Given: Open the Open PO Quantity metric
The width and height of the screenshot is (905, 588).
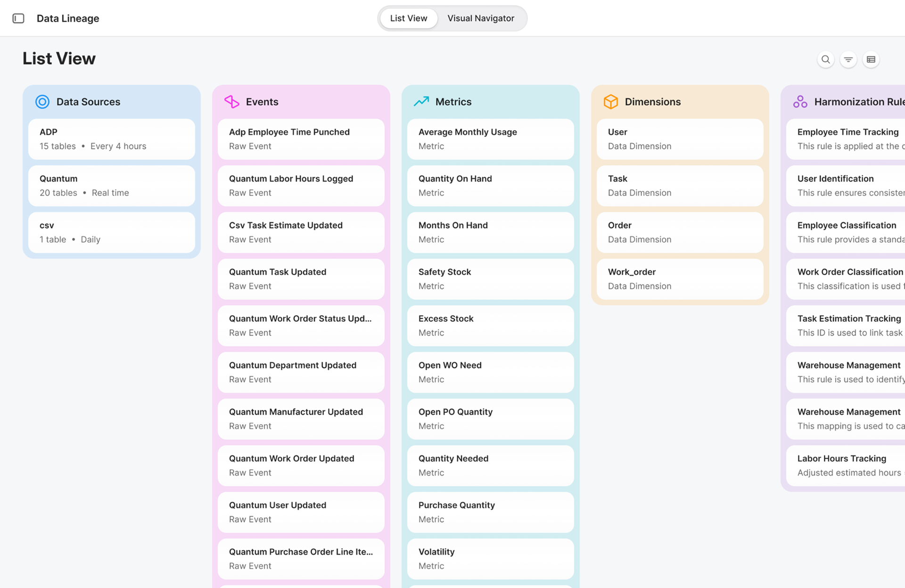Looking at the screenshot, I should pyautogui.click(x=491, y=419).
